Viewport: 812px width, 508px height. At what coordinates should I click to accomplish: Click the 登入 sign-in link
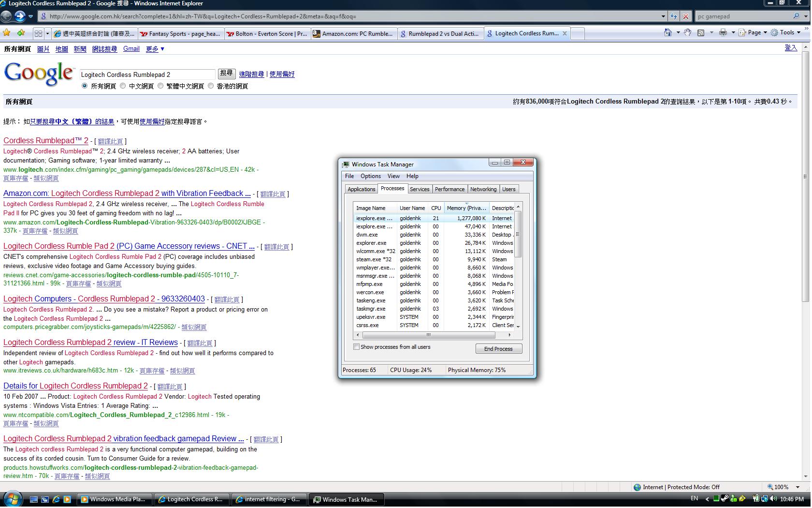click(x=791, y=47)
